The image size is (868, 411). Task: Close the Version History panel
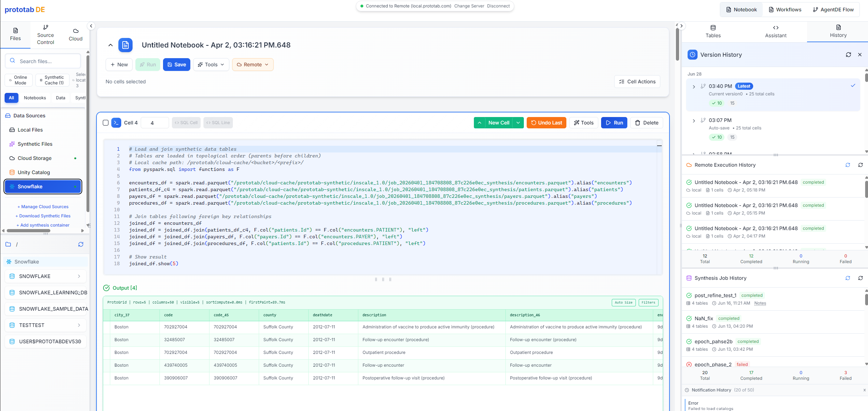(859, 55)
